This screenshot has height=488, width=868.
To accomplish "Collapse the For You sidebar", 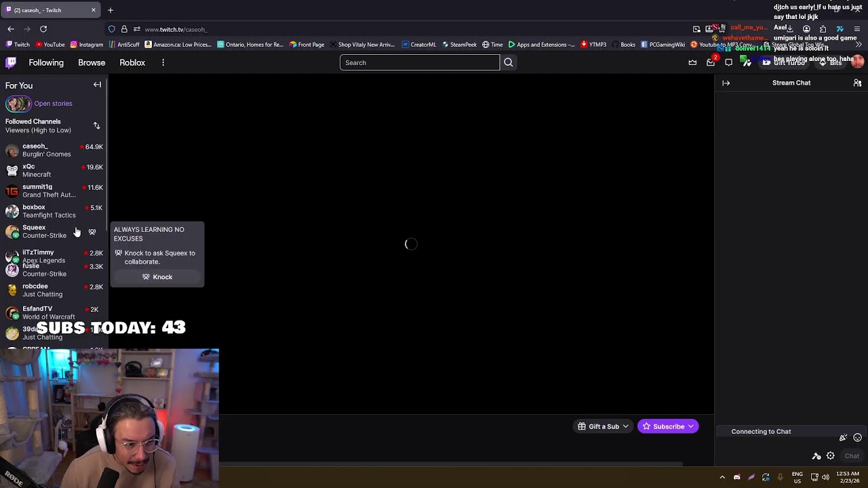I will (x=97, y=85).
